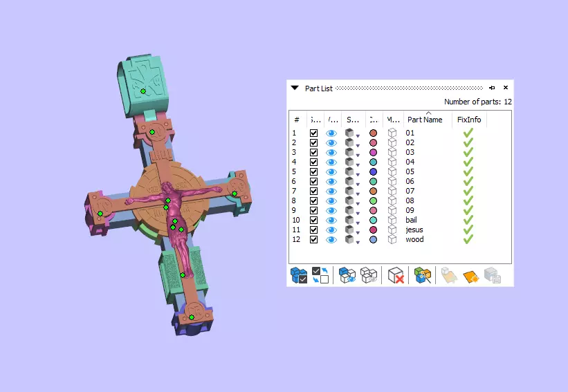Click the mesh cube icon for jesus
Screen dimensions: 568x392
click(x=392, y=230)
